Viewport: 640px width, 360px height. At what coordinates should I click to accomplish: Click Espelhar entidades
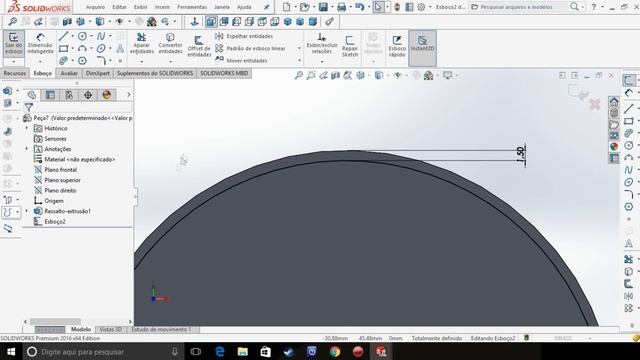[244, 36]
